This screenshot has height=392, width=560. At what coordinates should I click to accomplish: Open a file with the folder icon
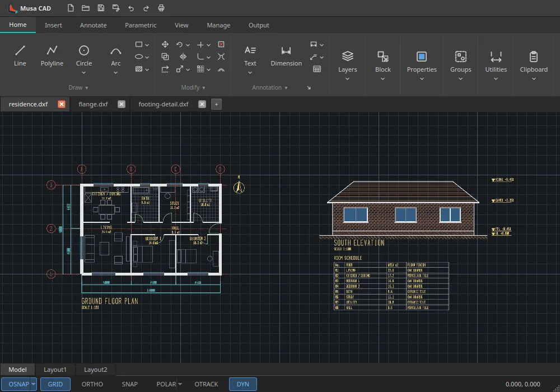[x=86, y=8]
